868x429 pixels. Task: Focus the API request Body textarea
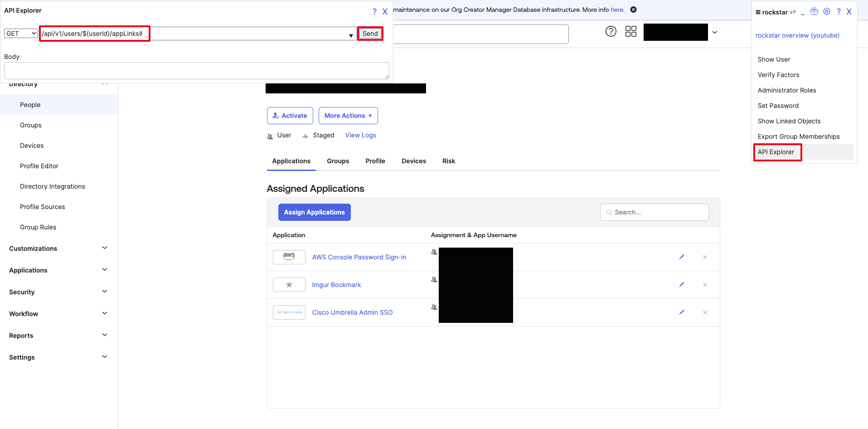click(x=197, y=71)
